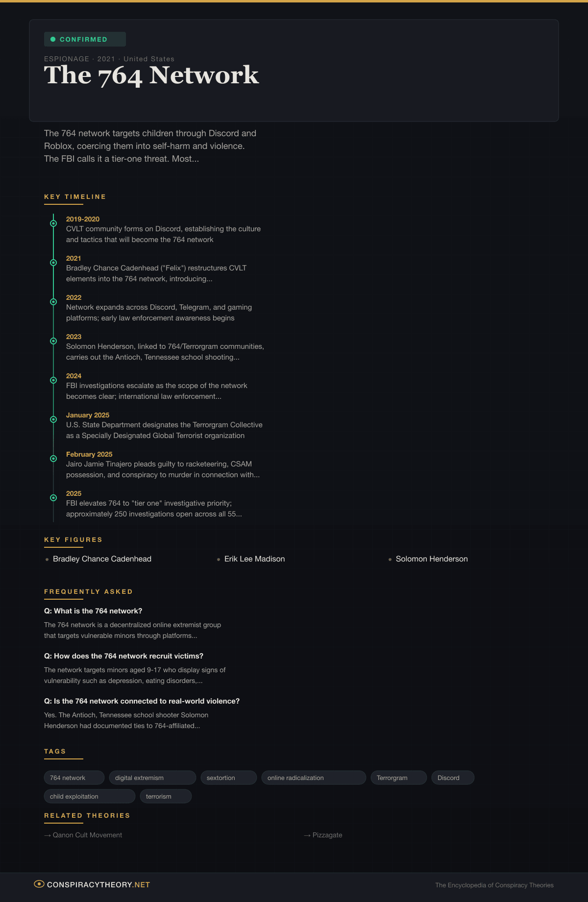This screenshot has width=588, height=902.
Task: Click the January 2025 timeline marker
Action: [x=53, y=419]
